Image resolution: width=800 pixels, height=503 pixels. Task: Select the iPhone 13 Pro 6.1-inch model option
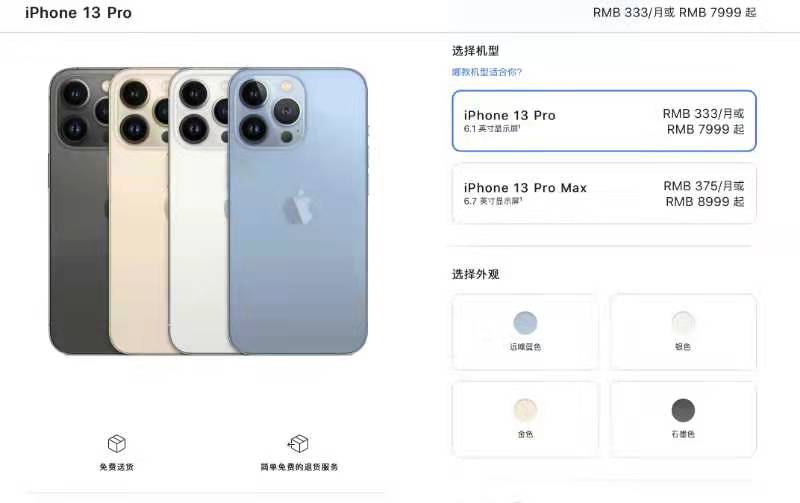coord(604,121)
